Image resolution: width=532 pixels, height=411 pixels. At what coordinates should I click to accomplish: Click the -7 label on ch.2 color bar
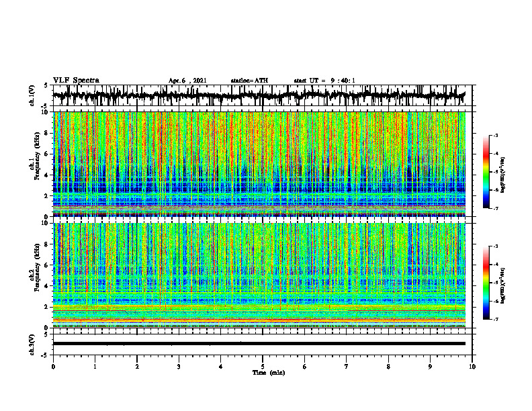coord(496,319)
